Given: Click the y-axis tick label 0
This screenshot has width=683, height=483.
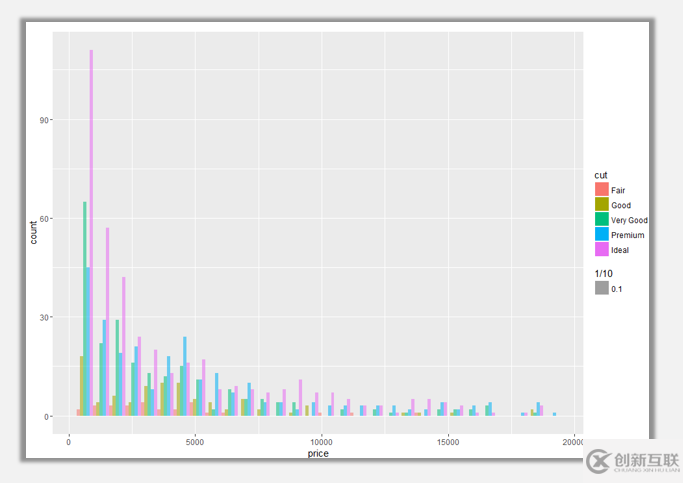Looking at the screenshot, I should pos(46,417).
